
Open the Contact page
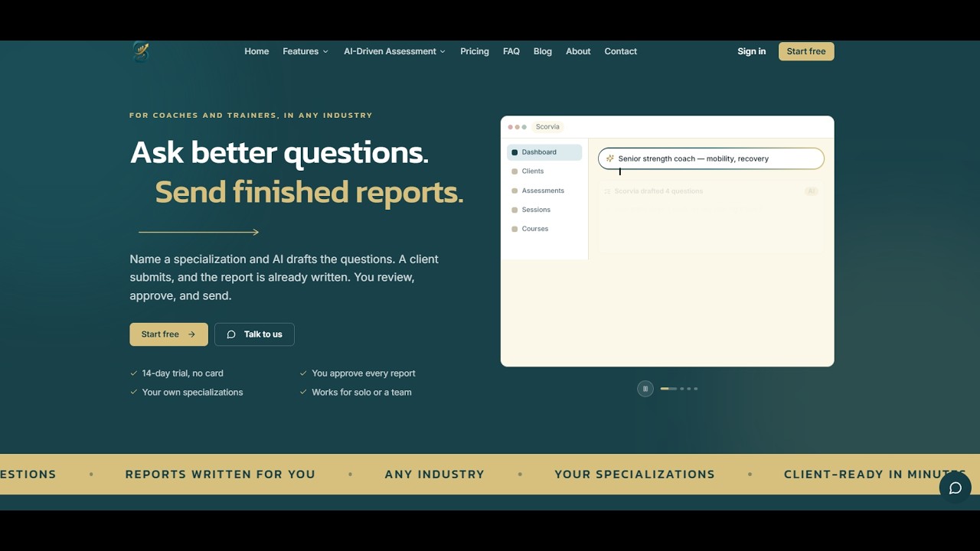(621, 51)
